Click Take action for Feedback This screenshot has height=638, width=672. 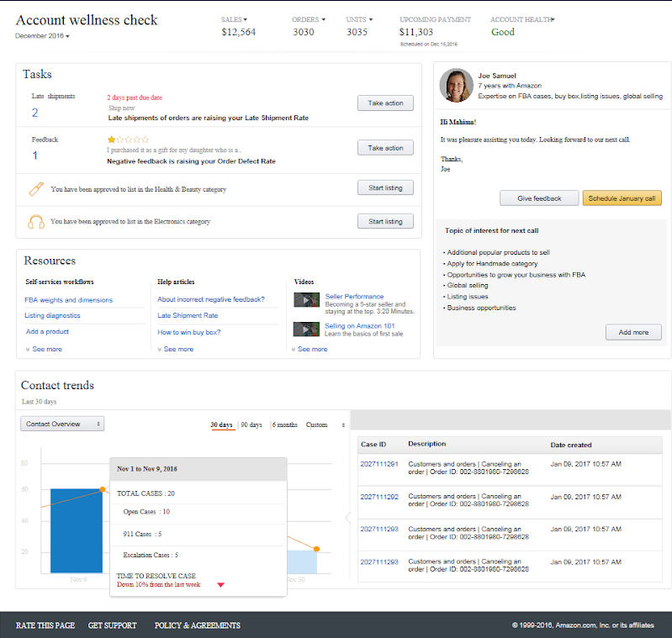385,148
